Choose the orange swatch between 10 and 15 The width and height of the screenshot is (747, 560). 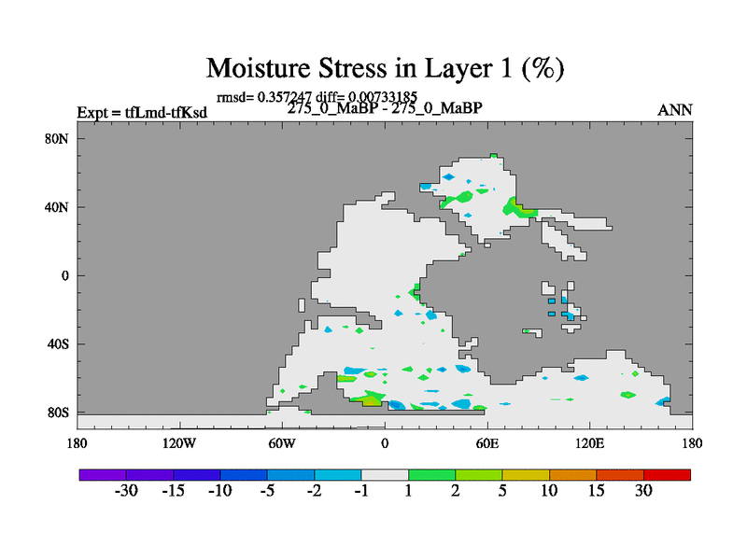coord(572,475)
